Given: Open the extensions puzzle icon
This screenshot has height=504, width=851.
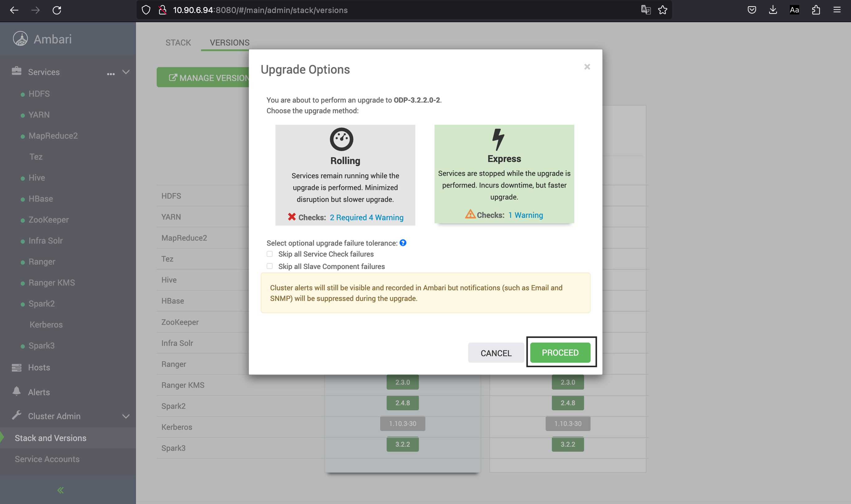Looking at the screenshot, I should pyautogui.click(x=816, y=10).
